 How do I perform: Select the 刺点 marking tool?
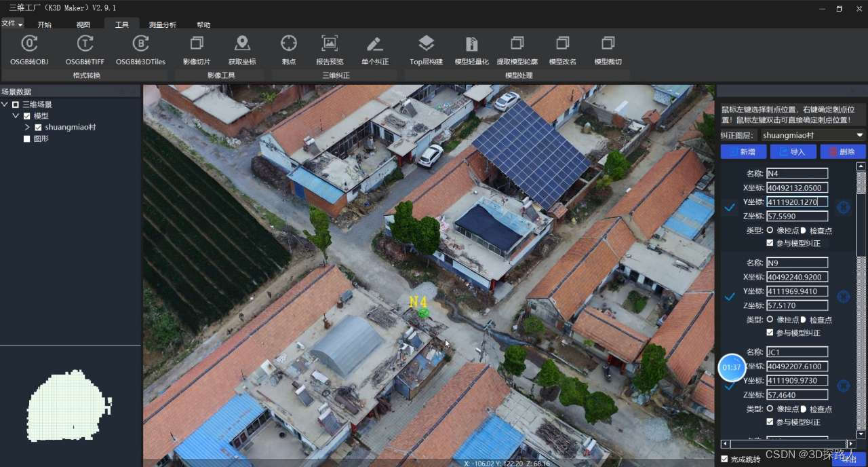tap(288, 49)
